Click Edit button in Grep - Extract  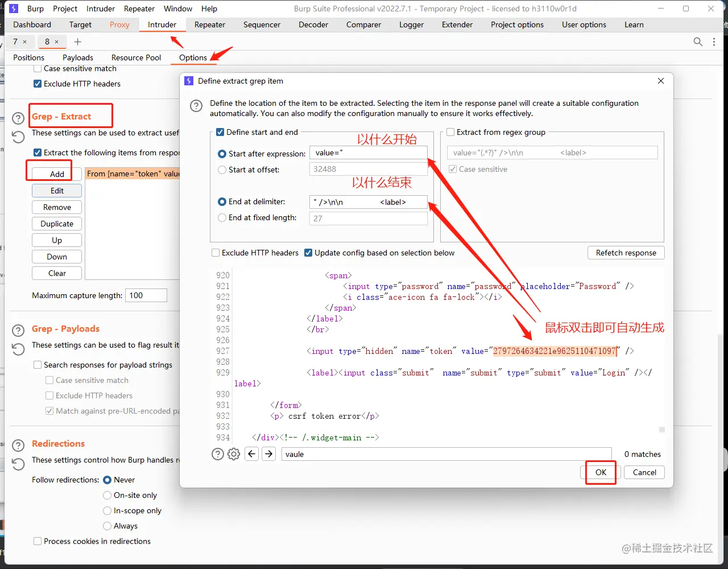click(x=57, y=191)
